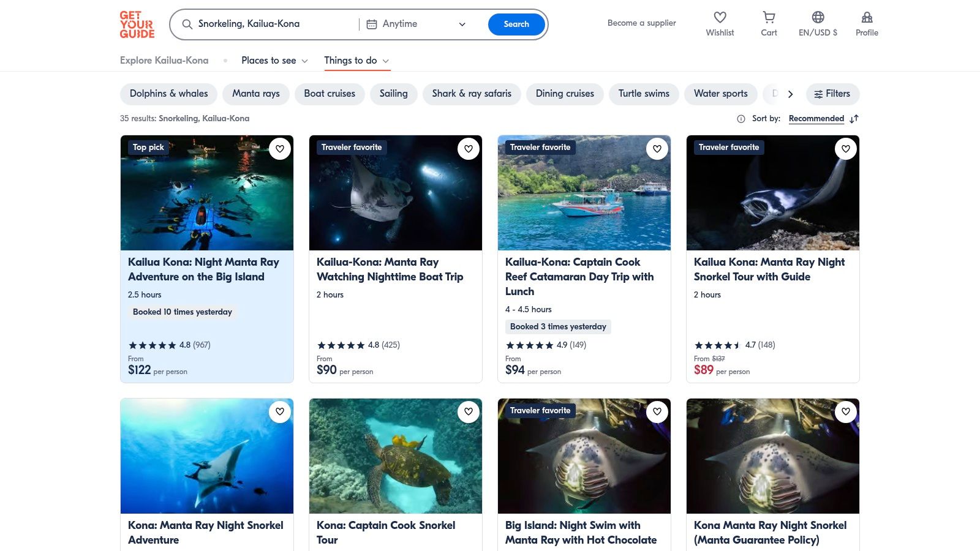The image size is (980, 551).
Task: Open the GetYourGuide home logo
Action: pos(137,24)
